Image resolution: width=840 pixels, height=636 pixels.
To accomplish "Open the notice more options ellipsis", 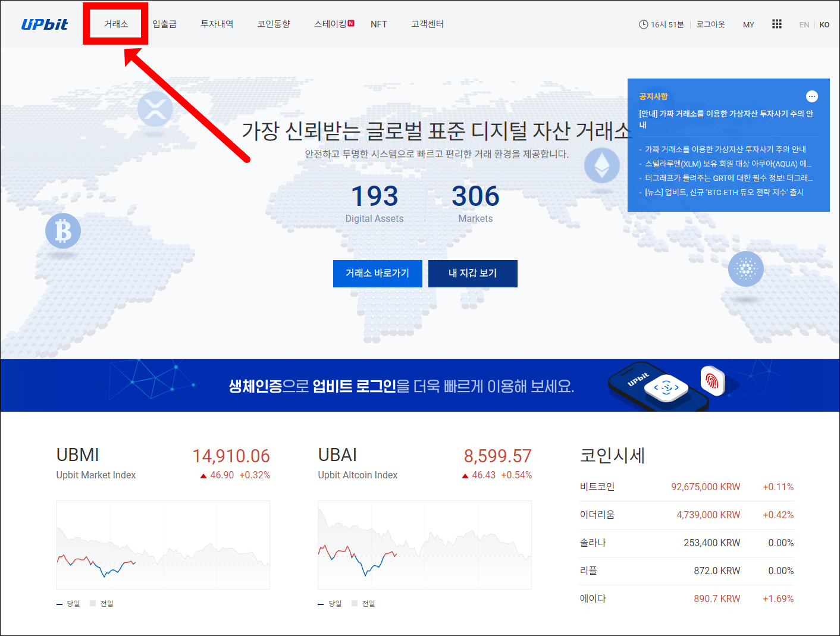I will coord(812,96).
